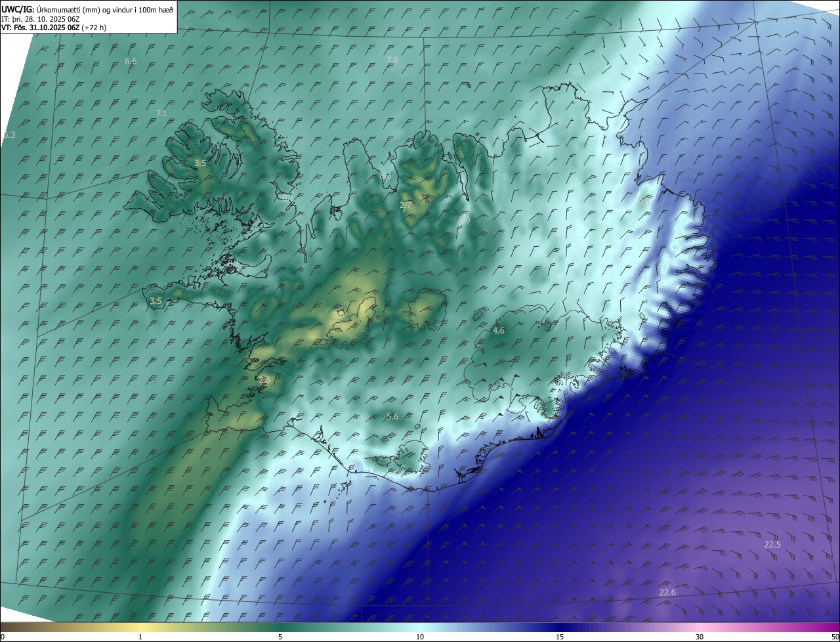Click the 22.6 value near the bottom
Viewport: 840px width, 642px height.
pos(667,593)
